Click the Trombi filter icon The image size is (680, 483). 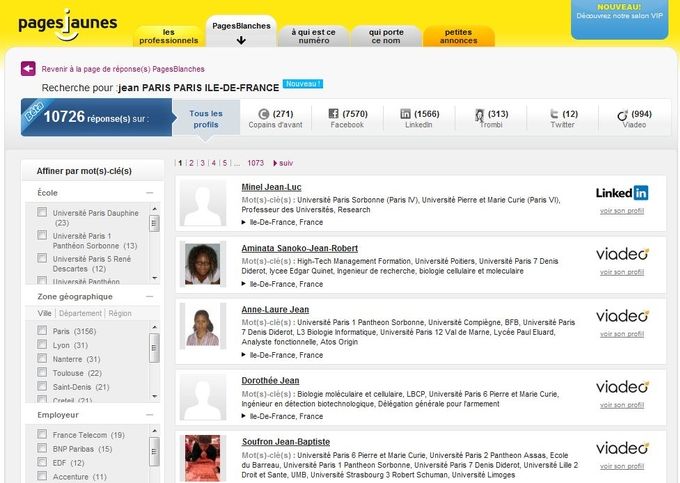coord(479,114)
